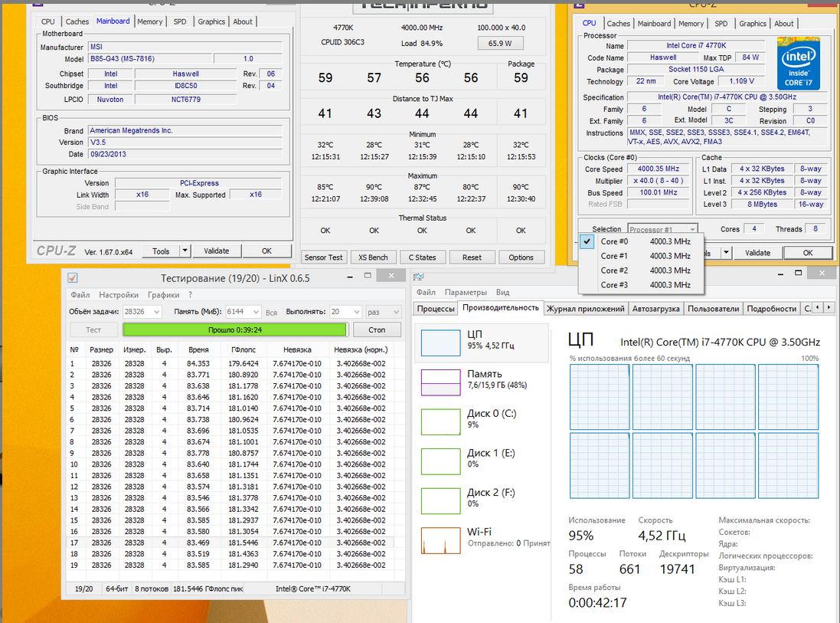
Task: Click the LinX green progress bar
Action: pyautogui.click(x=234, y=330)
